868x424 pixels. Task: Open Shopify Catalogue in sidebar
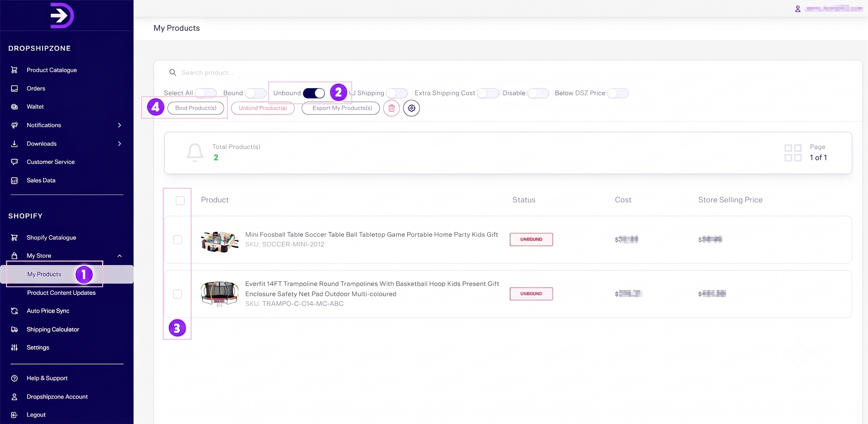(x=51, y=237)
